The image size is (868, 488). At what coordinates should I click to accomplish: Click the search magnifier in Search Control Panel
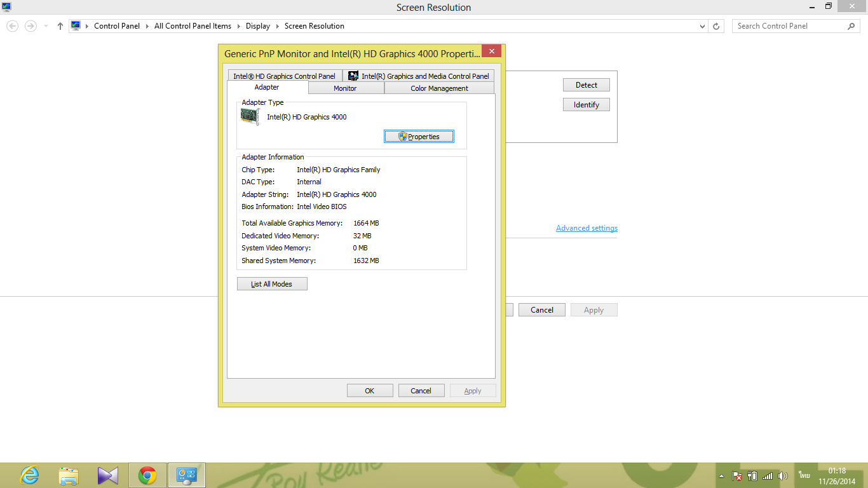851,26
